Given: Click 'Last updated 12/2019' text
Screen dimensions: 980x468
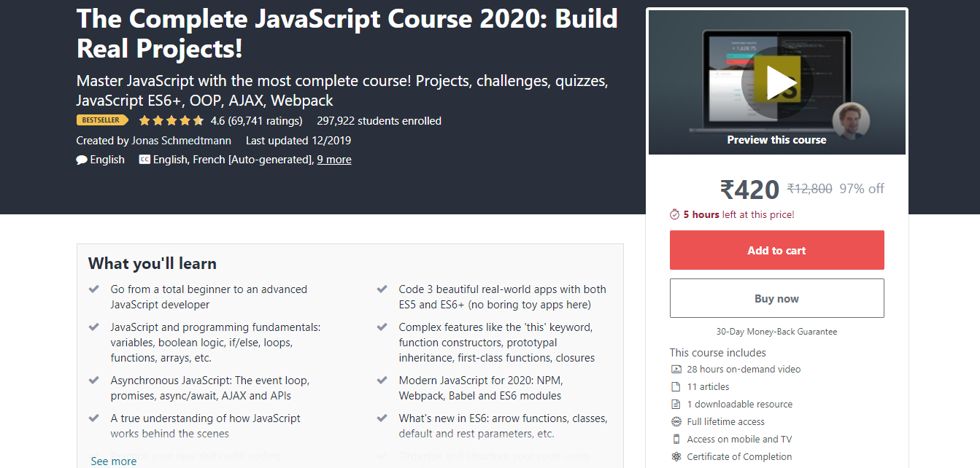Looking at the screenshot, I should pyautogui.click(x=298, y=141).
